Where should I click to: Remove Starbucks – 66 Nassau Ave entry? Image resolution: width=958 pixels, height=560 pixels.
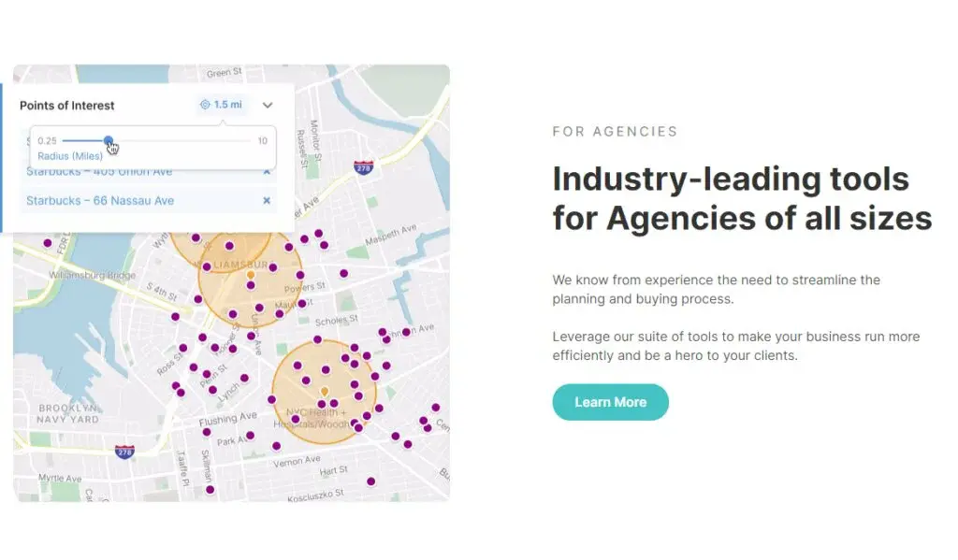[x=267, y=200]
